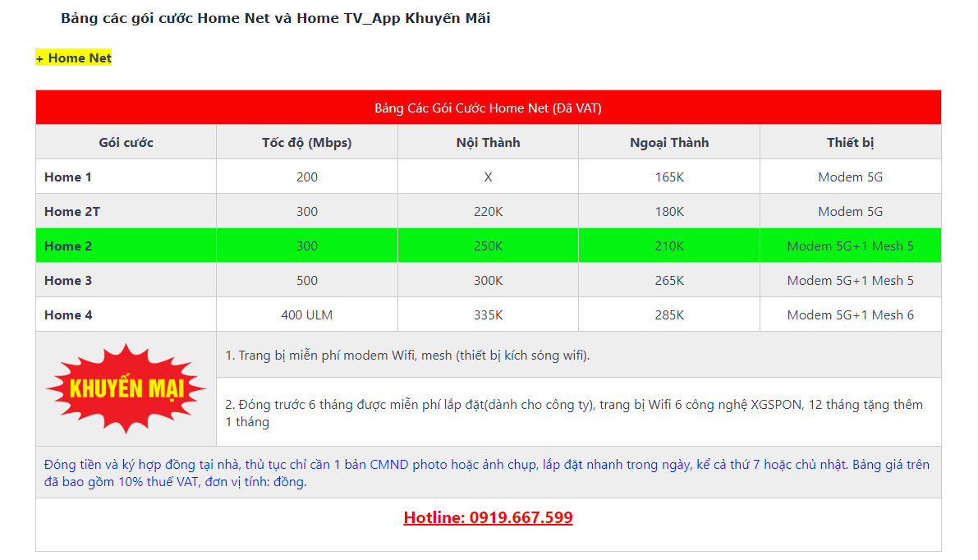Click the blue note 'Đóng tiền và ký hợp đồng tại nhà'

486,473
